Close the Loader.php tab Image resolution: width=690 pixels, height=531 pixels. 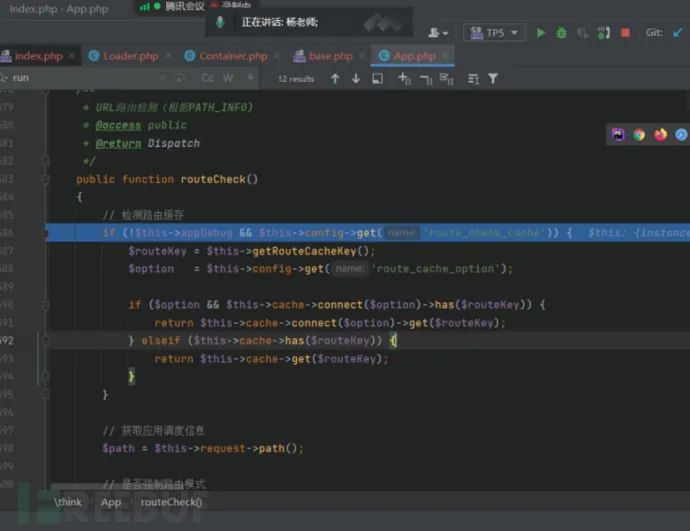click(x=168, y=56)
